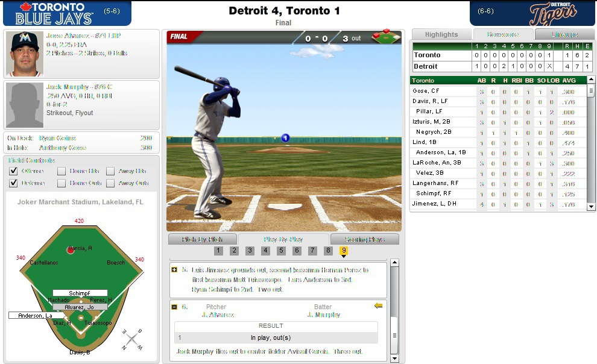Click the baseball diamond bases icon
597x364 pixels.
(x=386, y=36)
